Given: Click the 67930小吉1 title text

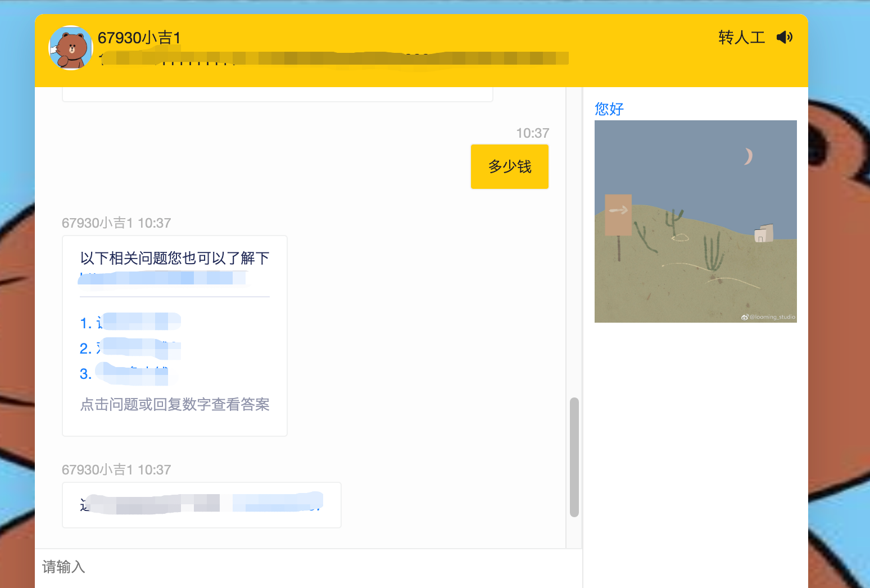Looking at the screenshot, I should 139,38.
